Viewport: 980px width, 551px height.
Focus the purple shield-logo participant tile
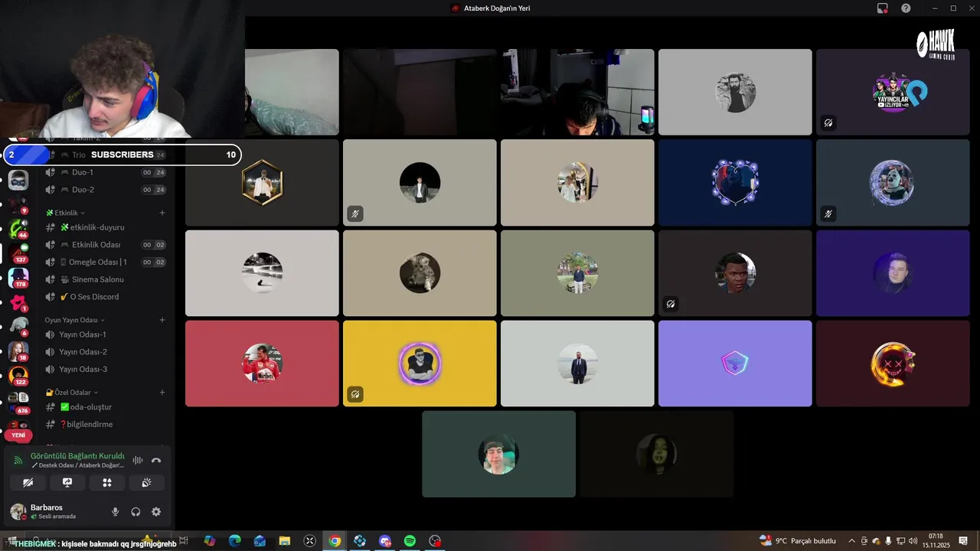[735, 364]
